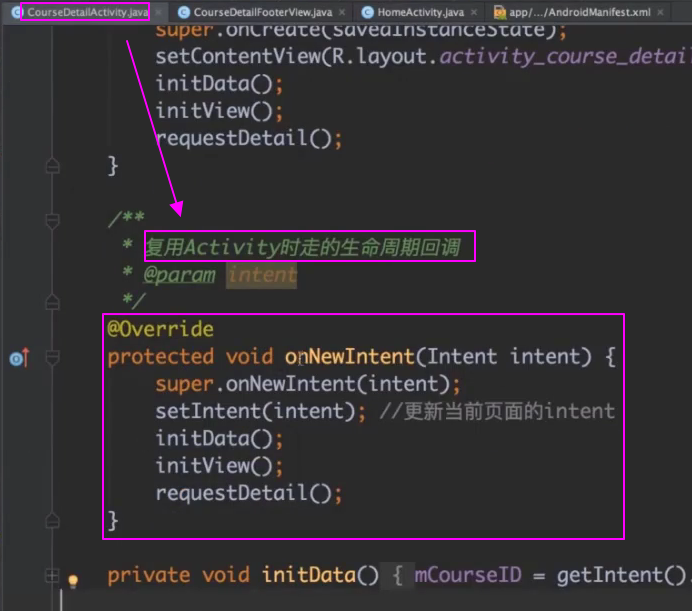Click the Intent parameter type in onNewIntent
Viewport: 692px width, 611px height.
(462, 357)
